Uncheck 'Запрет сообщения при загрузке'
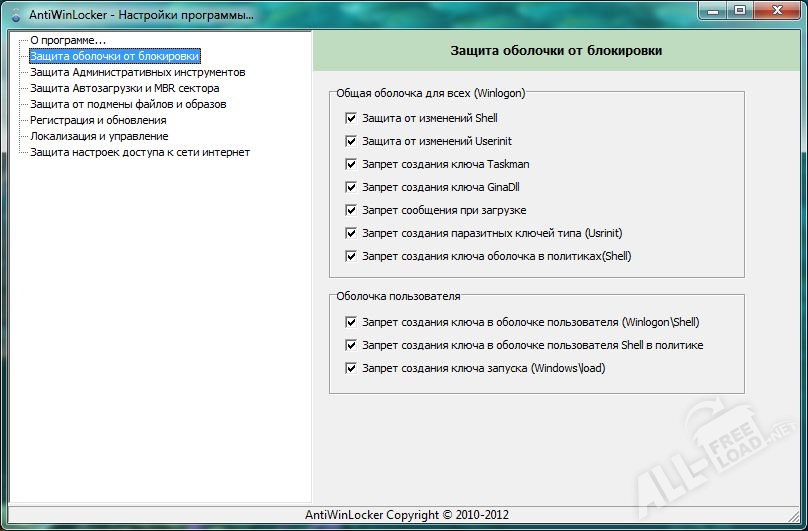Image resolution: width=808 pixels, height=531 pixels. tap(351, 210)
